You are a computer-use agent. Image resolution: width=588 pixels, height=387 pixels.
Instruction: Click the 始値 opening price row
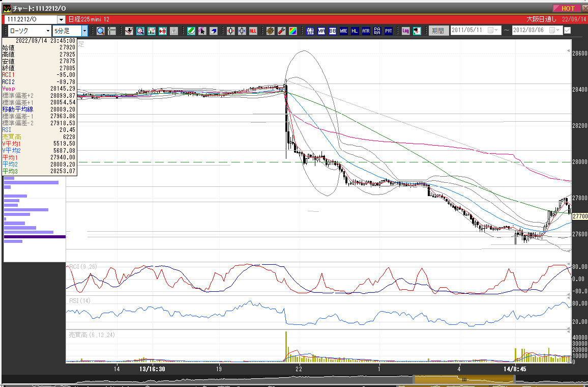pyautogui.click(x=39, y=47)
